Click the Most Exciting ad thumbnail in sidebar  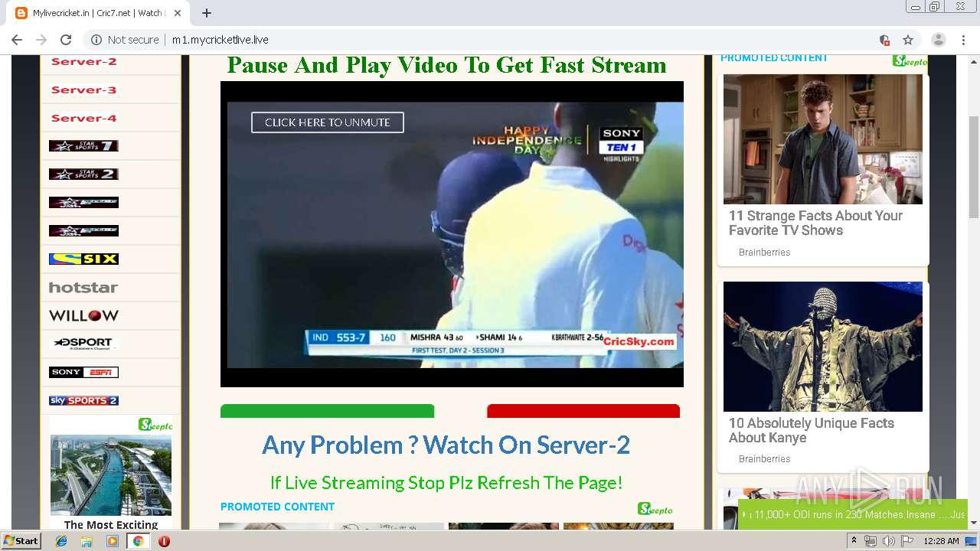[x=111, y=474]
